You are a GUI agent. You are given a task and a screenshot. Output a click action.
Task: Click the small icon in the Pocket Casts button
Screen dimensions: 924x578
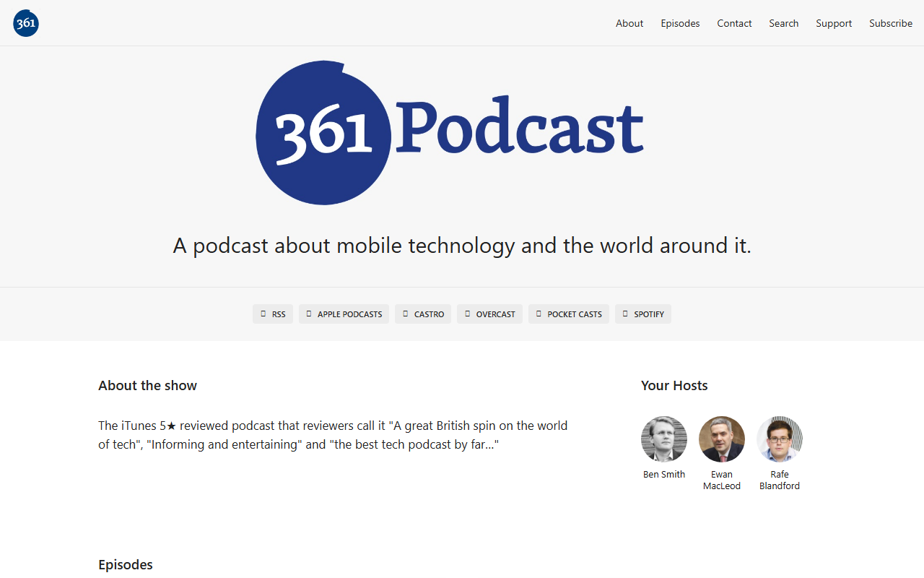point(539,314)
